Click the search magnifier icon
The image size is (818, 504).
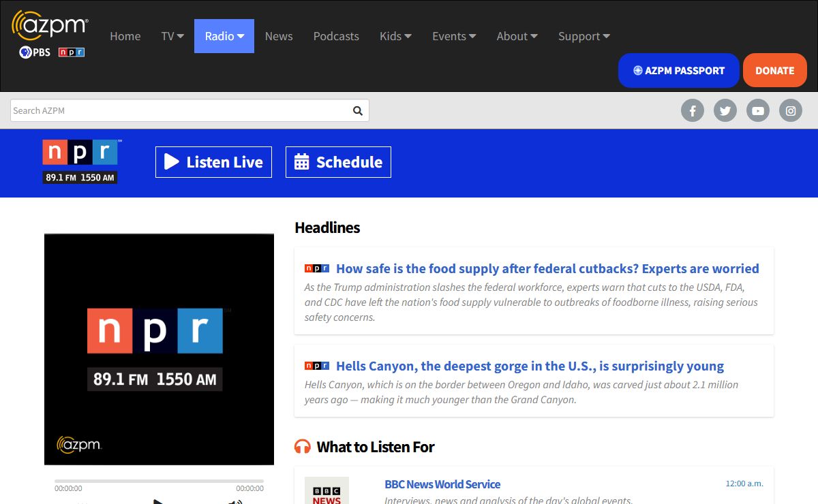358,110
